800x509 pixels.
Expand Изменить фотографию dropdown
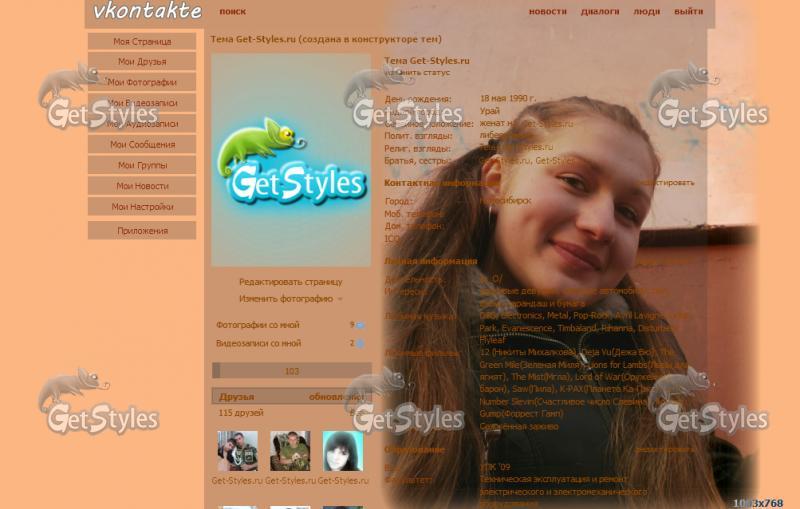(290, 298)
